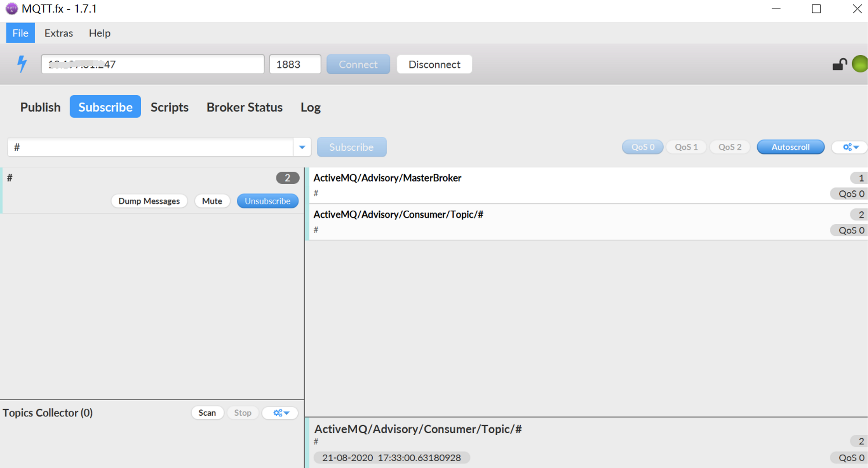Select QoS 0 subscription level
868x468 pixels.
point(643,147)
